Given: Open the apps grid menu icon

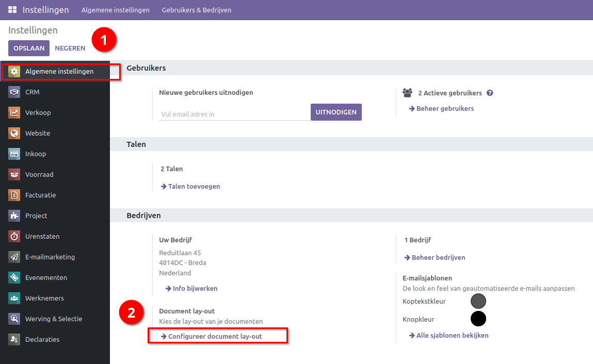Looking at the screenshot, I should pos(12,10).
